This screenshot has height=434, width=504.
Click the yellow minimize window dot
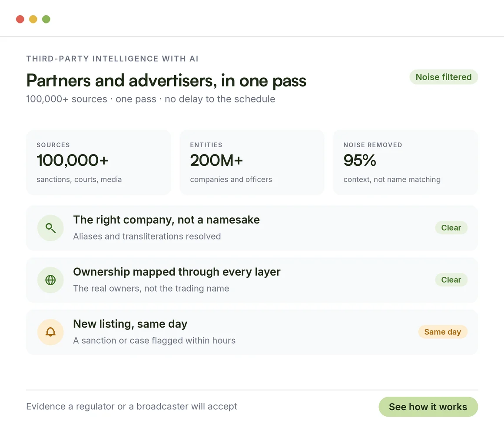click(33, 19)
